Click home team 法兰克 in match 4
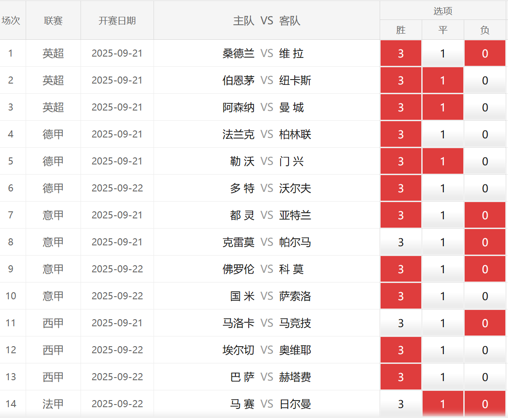This screenshot has height=420, width=508. point(239,134)
